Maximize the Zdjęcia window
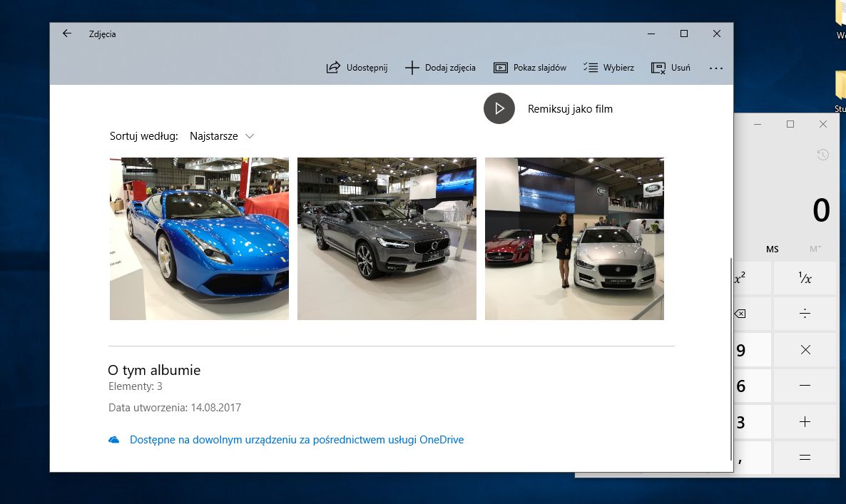Viewport: 846px width, 504px height. pos(683,34)
